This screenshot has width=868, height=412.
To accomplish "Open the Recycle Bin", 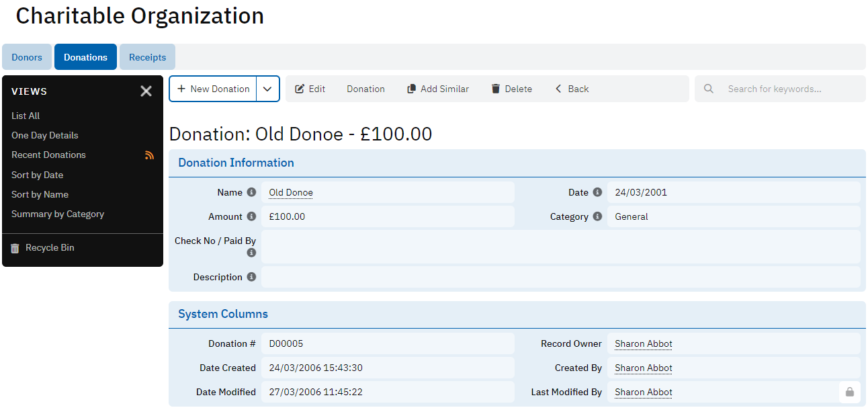I will point(49,248).
